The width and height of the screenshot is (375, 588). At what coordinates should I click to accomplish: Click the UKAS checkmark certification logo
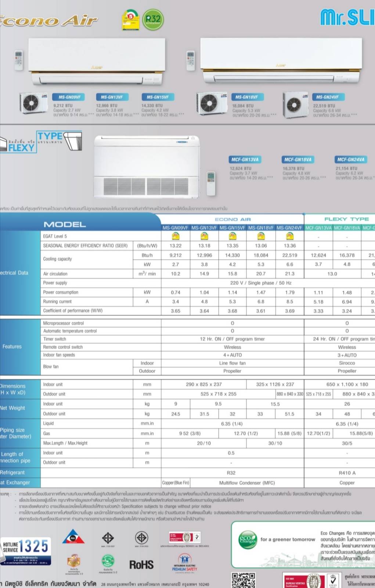coord(333,580)
